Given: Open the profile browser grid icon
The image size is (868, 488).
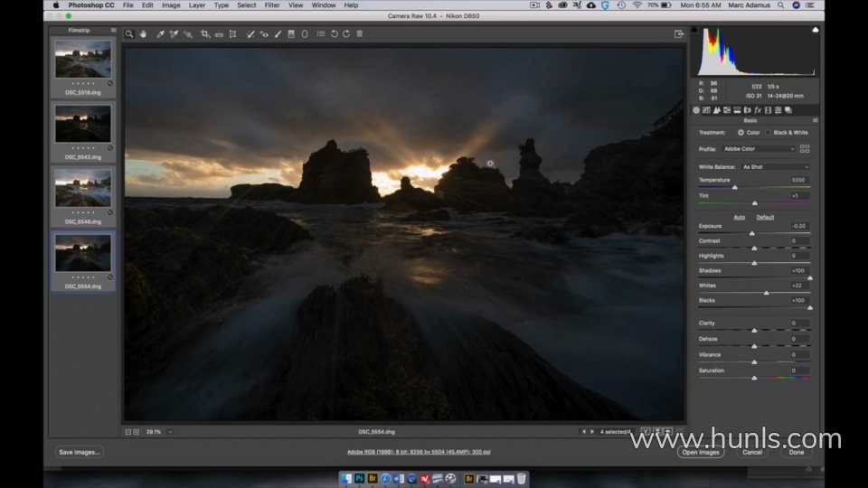Looking at the screenshot, I should (805, 148).
